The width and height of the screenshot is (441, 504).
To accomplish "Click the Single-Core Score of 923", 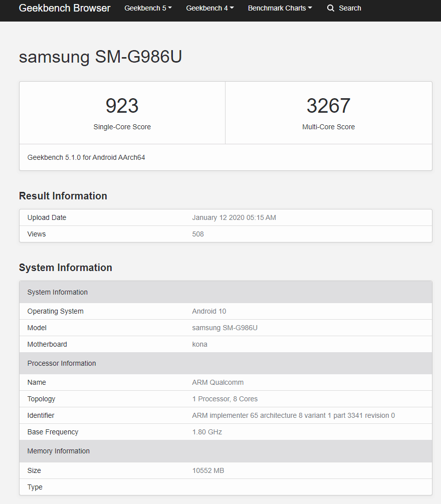I will coord(122,106).
